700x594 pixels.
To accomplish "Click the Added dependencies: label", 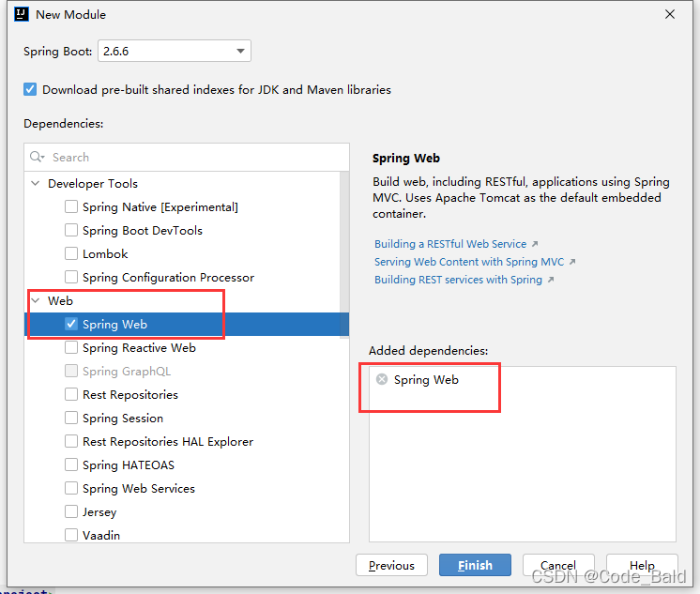I will 428,351.
